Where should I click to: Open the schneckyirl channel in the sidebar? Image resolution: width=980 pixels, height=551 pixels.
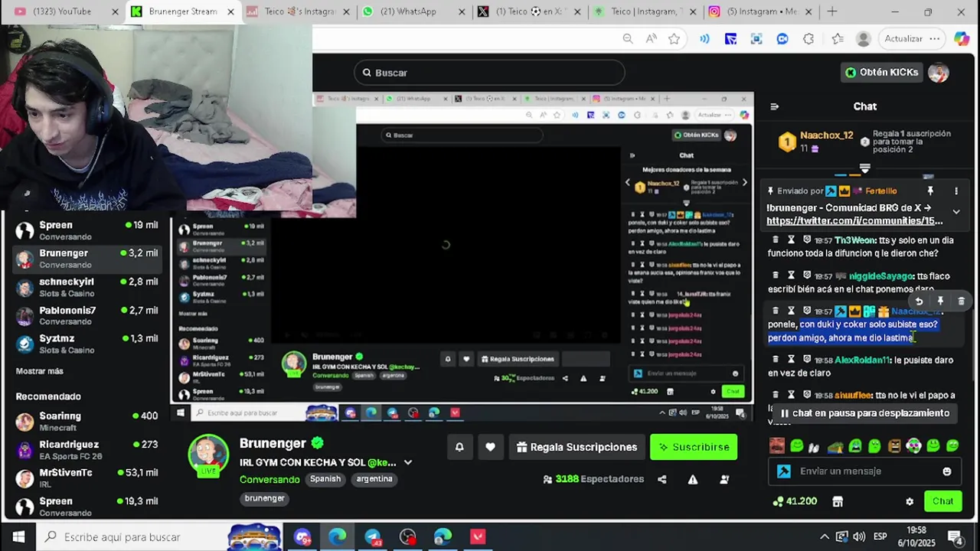tap(87, 287)
